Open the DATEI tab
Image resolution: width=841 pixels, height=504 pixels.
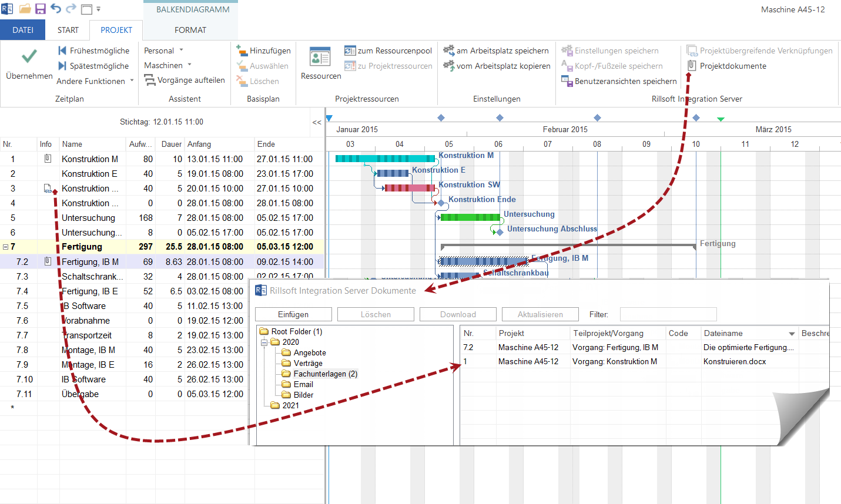pos(23,30)
